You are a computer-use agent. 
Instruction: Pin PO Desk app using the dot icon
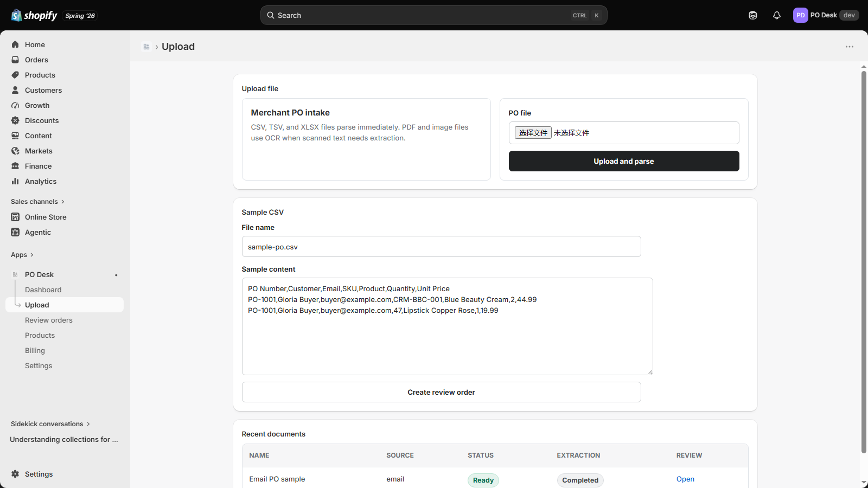(x=116, y=275)
